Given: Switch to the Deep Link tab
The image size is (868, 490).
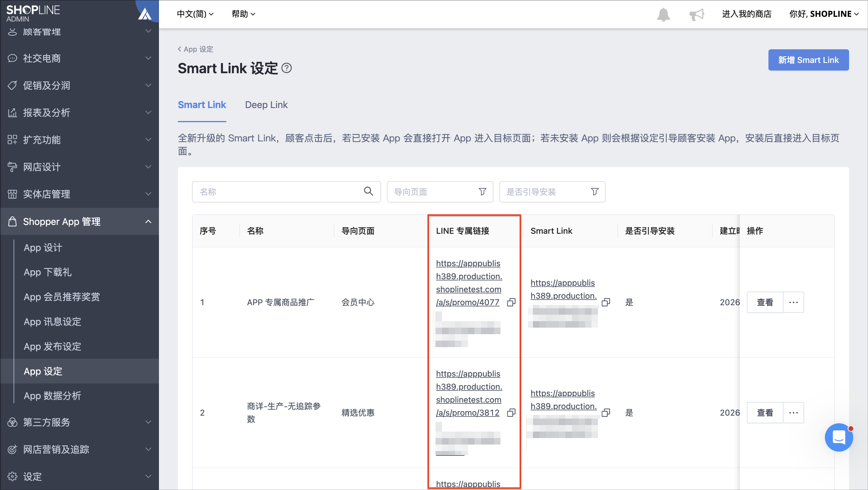Looking at the screenshot, I should (x=266, y=105).
